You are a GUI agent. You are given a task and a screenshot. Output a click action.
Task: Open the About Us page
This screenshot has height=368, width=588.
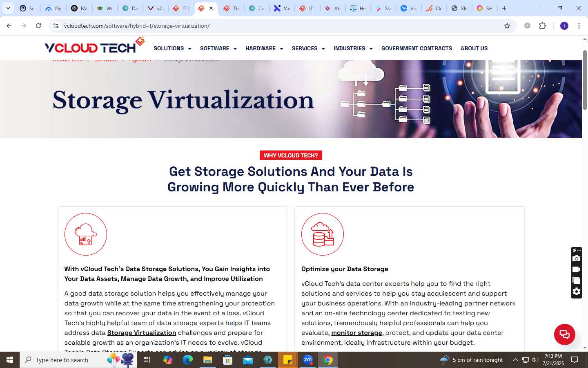point(474,48)
